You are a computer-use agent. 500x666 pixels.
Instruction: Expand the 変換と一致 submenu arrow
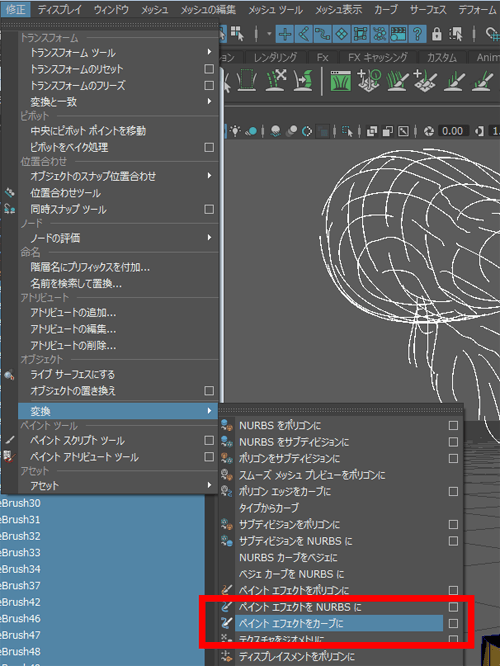tap(209, 101)
